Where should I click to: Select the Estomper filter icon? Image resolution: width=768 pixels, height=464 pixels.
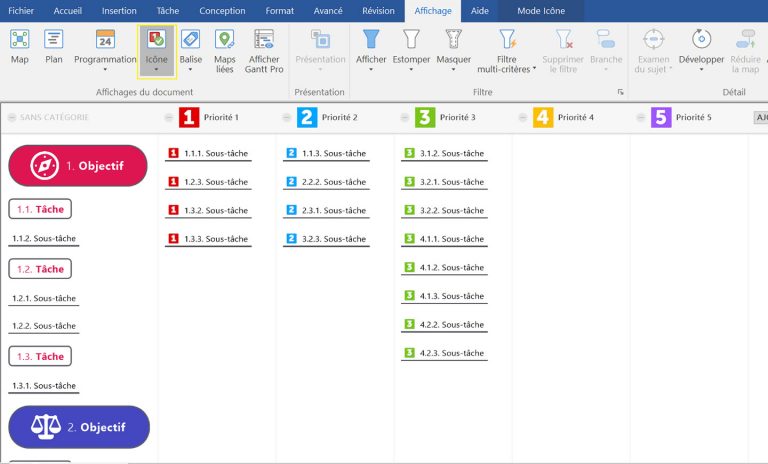pos(411,46)
